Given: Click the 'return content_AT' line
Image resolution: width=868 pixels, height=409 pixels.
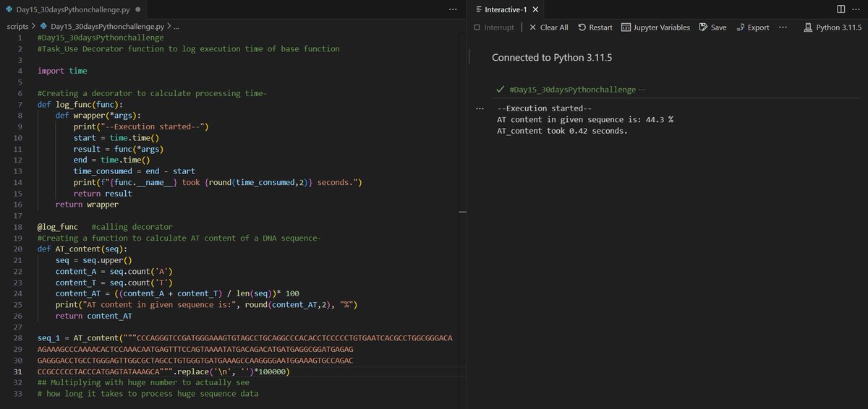Looking at the screenshot, I should (x=95, y=316).
